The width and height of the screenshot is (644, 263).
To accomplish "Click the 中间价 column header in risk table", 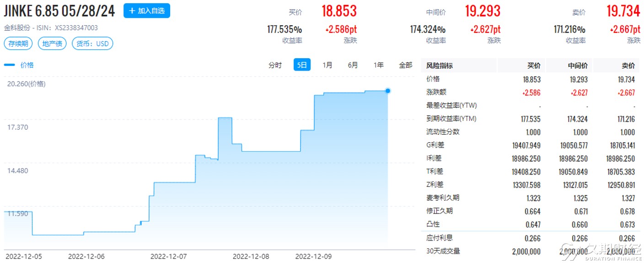I will (578, 66).
